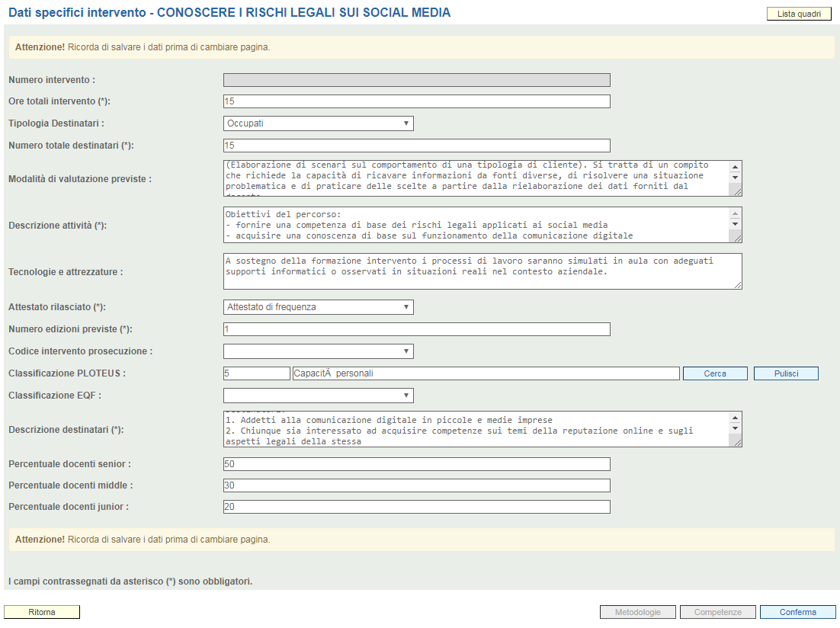Click the Lista quadri button
The image size is (840, 628).
point(798,14)
